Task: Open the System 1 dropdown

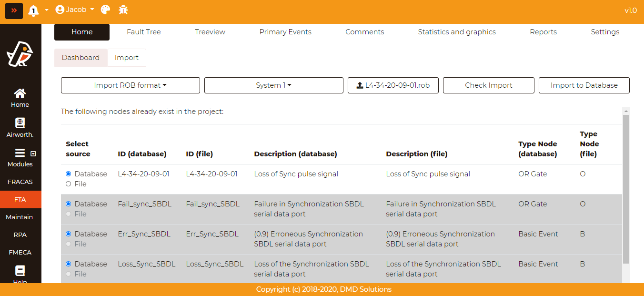Action: [273, 85]
